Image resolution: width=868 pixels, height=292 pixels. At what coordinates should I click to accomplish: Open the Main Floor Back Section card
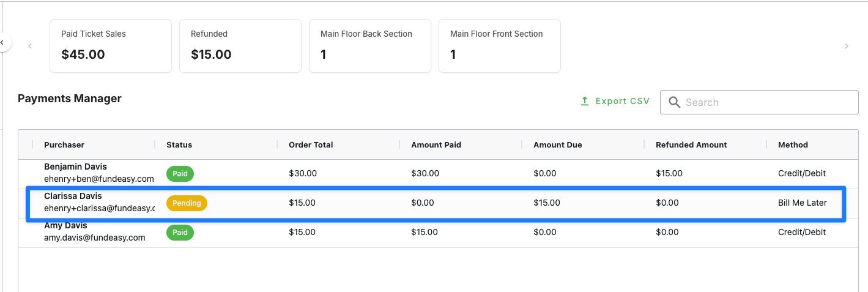point(370,46)
